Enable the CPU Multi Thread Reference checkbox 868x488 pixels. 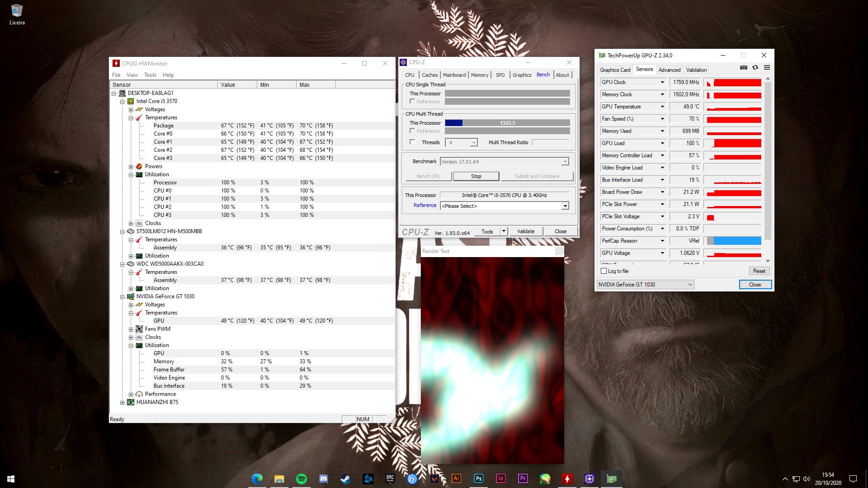[x=412, y=131]
